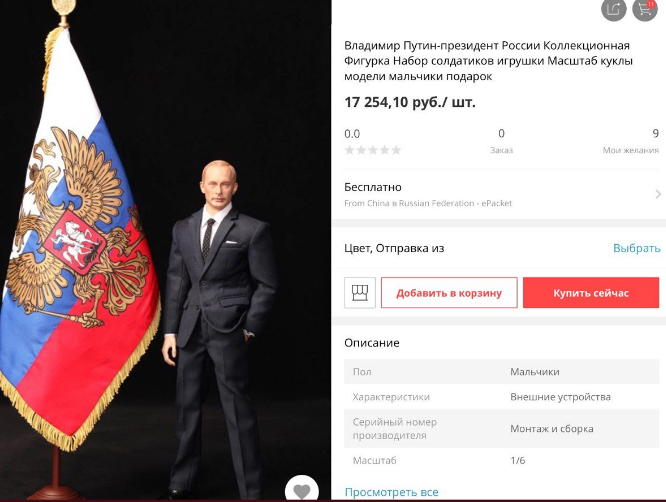Click the red cart notification badge
This screenshot has height=502, width=666.
click(x=651, y=4)
